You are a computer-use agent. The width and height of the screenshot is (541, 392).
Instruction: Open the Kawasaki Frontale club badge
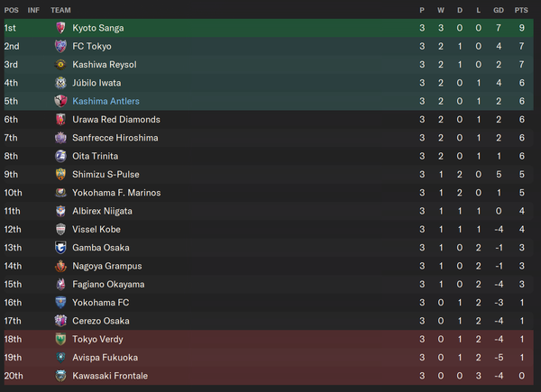click(60, 376)
